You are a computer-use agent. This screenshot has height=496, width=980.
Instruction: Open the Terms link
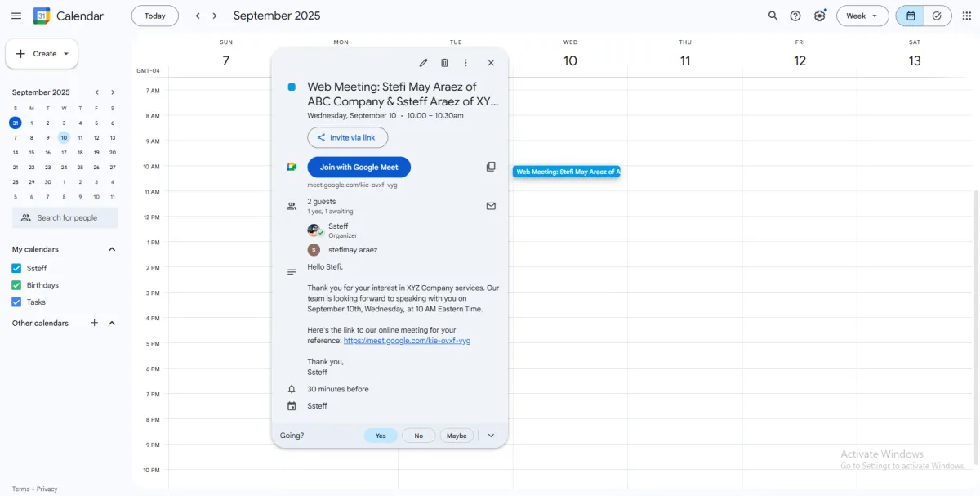point(20,489)
